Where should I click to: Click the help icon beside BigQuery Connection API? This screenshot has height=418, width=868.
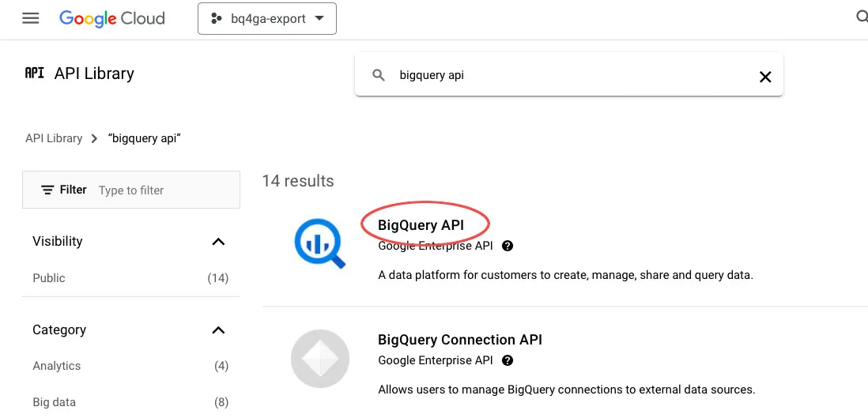[508, 360]
